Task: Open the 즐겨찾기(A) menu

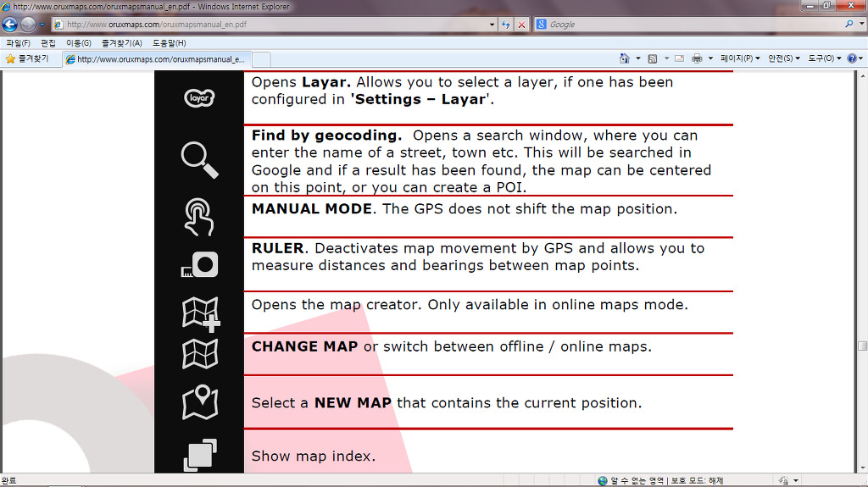Action: 122,42
